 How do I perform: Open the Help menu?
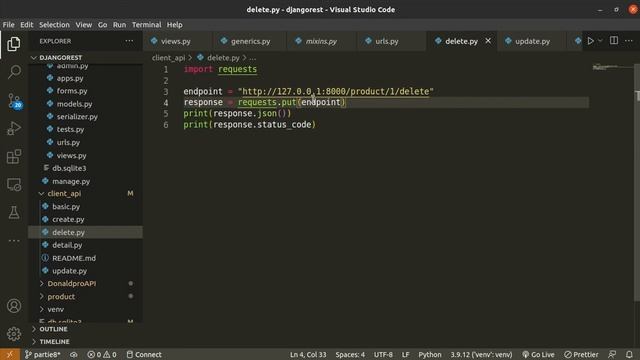(175, 24)
